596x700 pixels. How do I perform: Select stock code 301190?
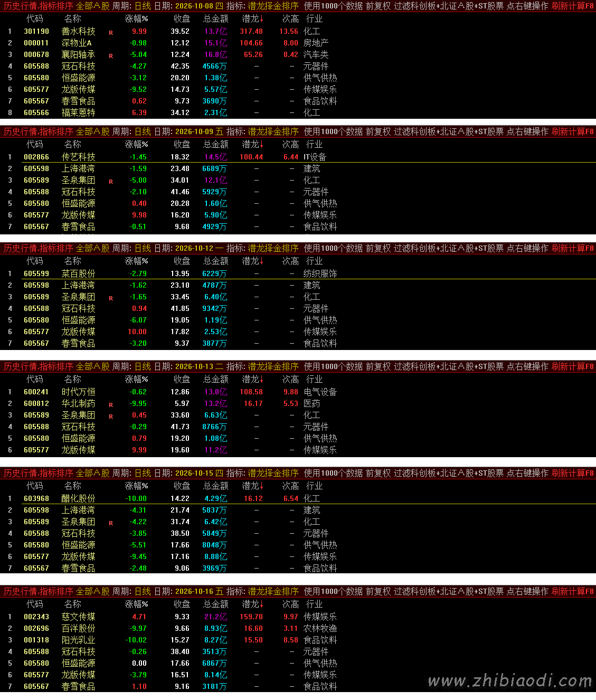(x=36, y=31)
